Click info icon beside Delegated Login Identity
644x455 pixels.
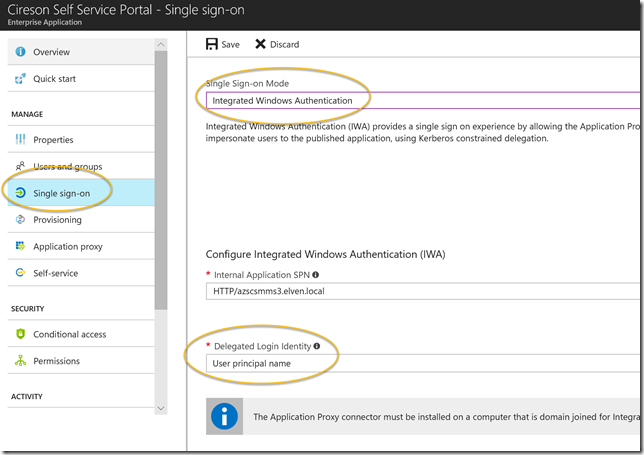coord(317,346)
